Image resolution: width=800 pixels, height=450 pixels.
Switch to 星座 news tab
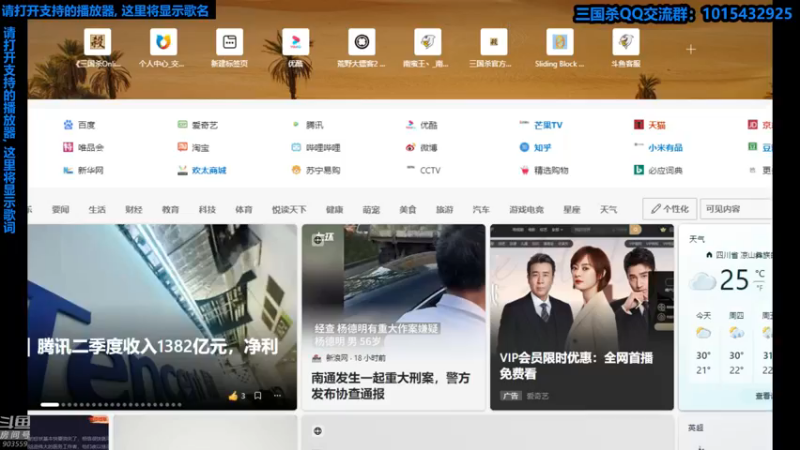572,209
